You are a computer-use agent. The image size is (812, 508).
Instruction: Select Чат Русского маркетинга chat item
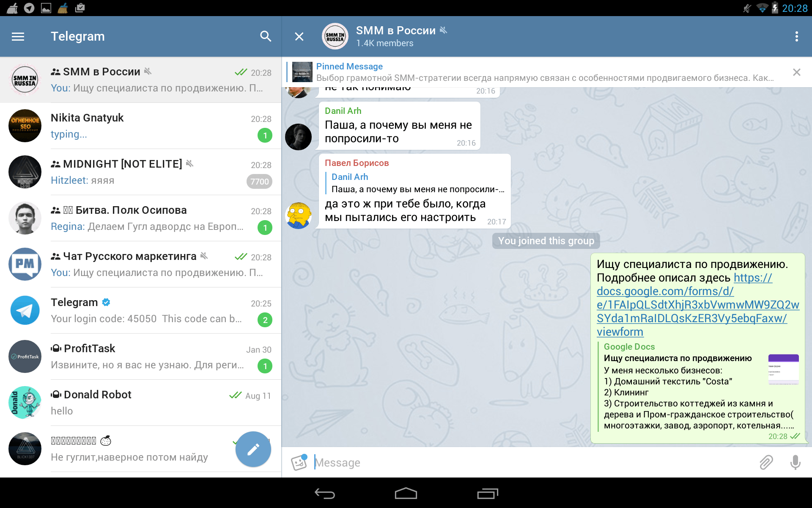(140, 264)
